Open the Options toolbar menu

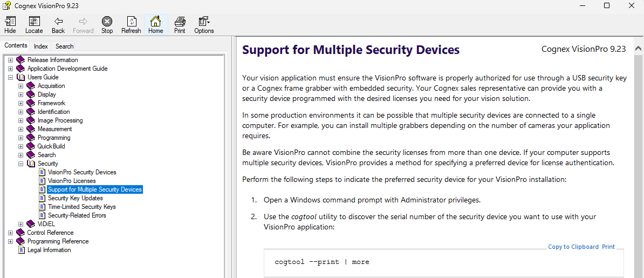[204, 25]
